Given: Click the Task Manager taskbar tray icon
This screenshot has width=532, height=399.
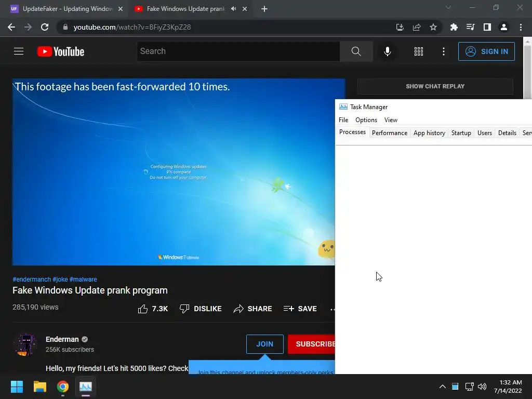Looking at the screenshot, I should [455, 387].
